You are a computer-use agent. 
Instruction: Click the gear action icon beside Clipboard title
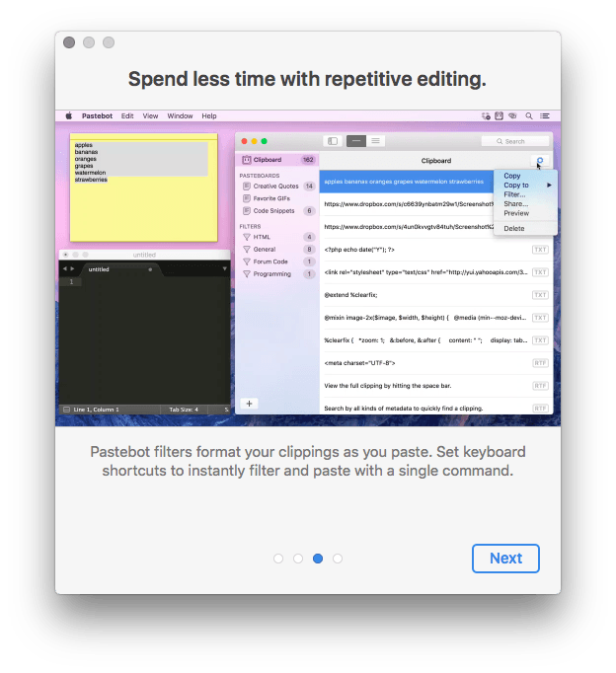pyautogui.click(x=540, y=161)
